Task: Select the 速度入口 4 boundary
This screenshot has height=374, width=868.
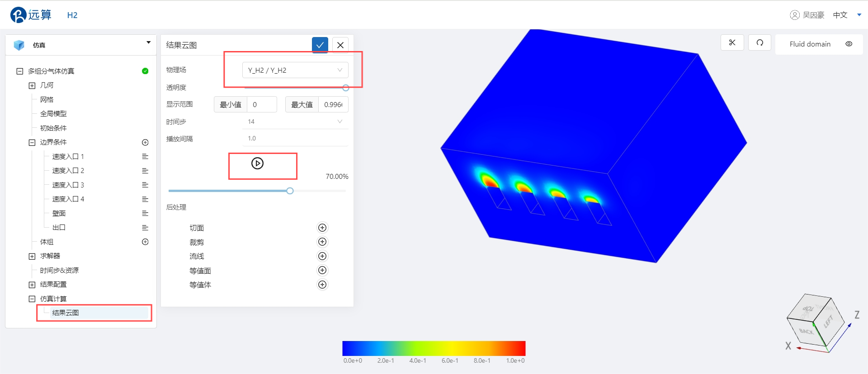Action: point(68,199)
